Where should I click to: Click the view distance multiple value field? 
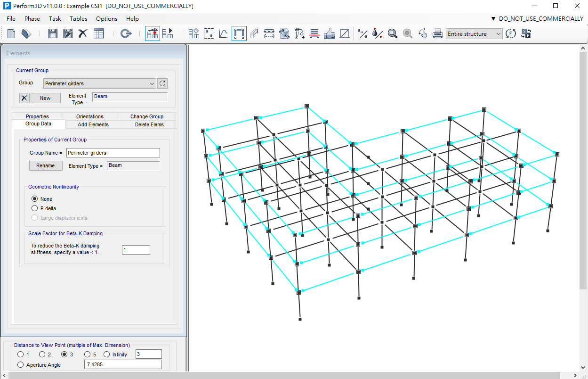coord(148,354)
